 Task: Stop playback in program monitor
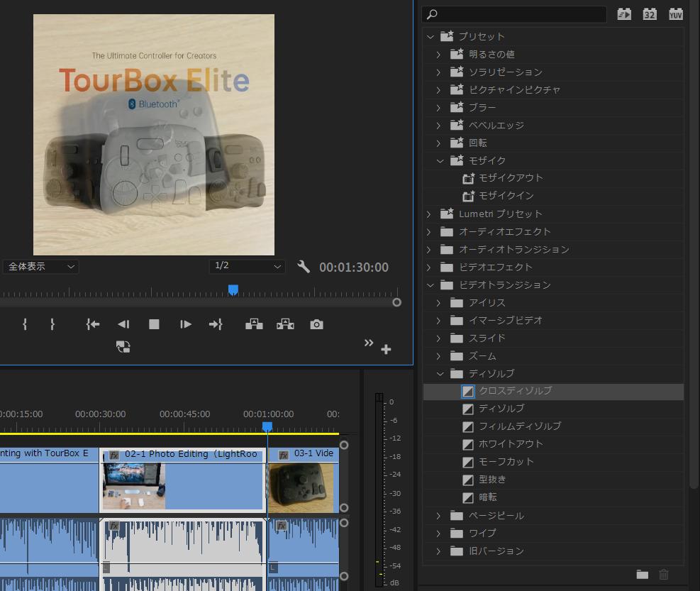[x=154, y=324]
